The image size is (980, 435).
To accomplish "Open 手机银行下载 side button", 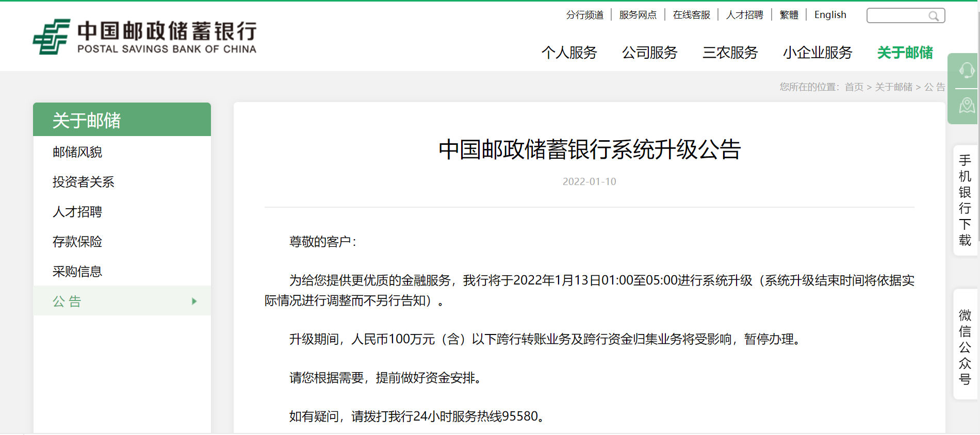I will tap(965, 200).
